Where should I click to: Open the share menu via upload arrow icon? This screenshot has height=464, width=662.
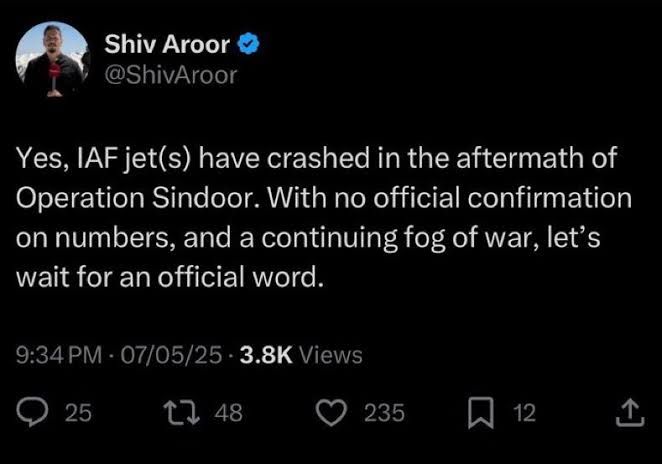point(628,413)
